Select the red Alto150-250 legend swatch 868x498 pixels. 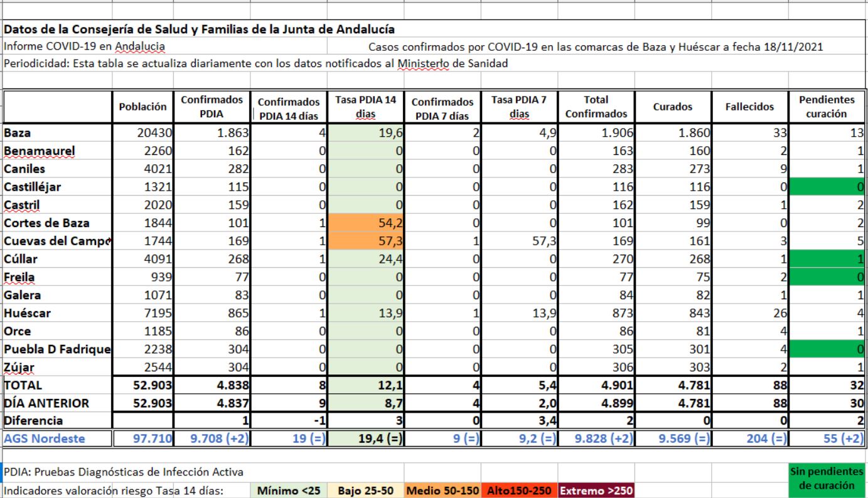tap(518, 489)
